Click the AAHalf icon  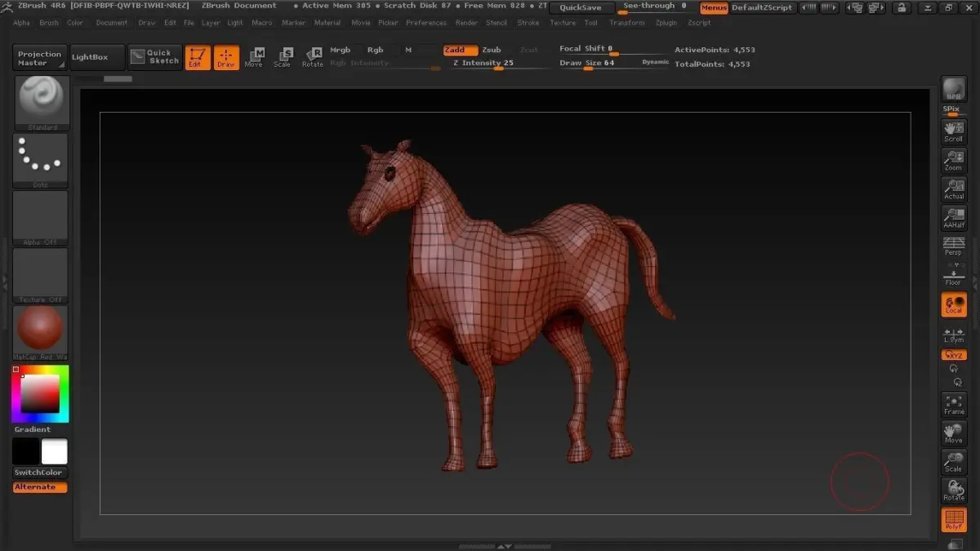click(x=954, y=217)
